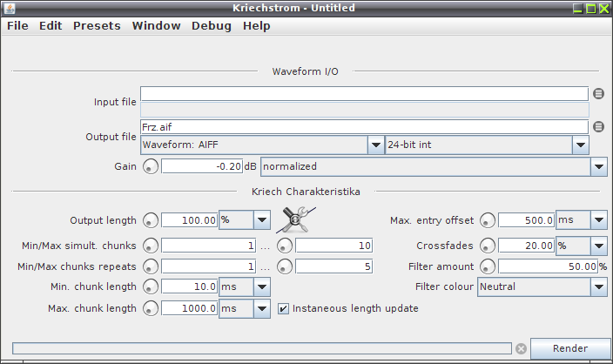Open the Crossfades unit dropdown
This screenshot has width=613, height=364.
click(582, 246)
